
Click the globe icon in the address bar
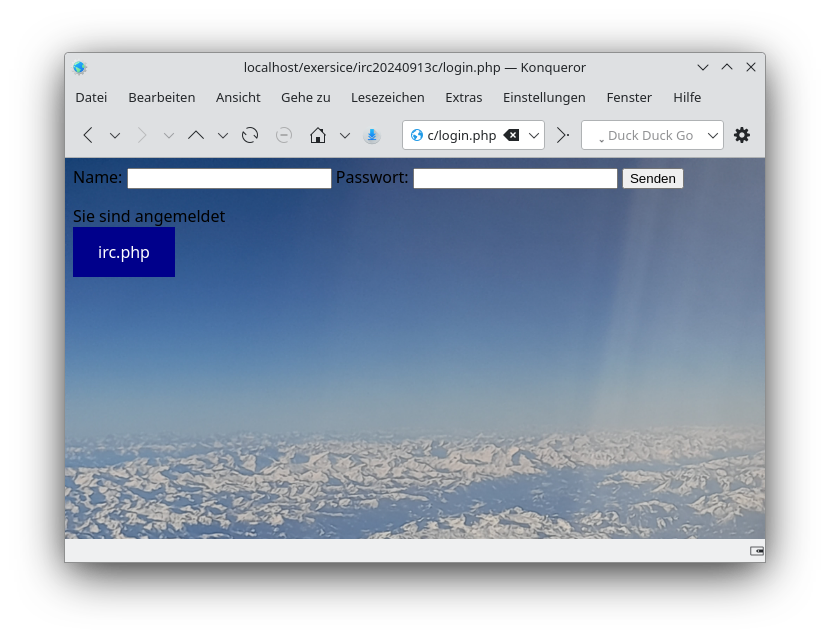(416, 135)
